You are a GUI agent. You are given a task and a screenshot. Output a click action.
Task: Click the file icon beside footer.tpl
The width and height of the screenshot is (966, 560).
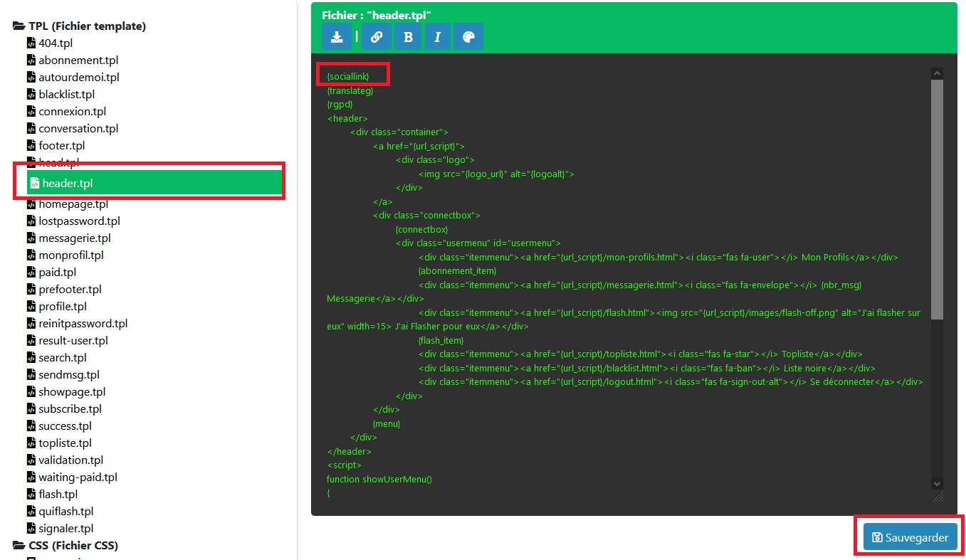point(31,146)
